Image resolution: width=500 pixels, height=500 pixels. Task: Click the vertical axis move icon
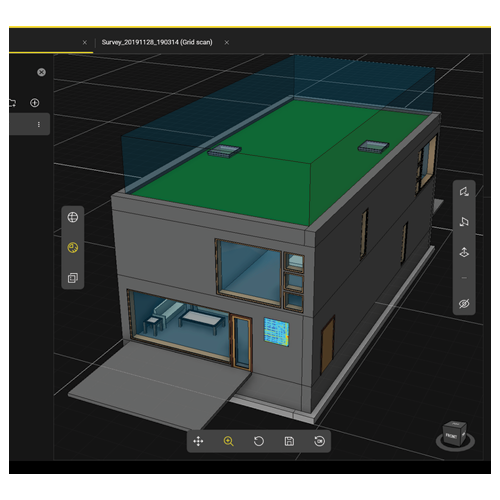464,252
